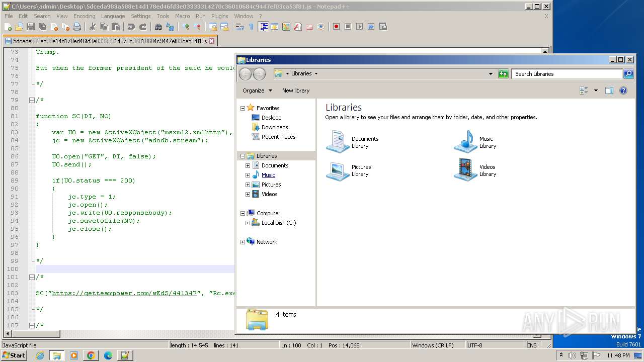Screen dimensions: 644x362
Task: Run the macro multiple times
Action: pos(371,27)
